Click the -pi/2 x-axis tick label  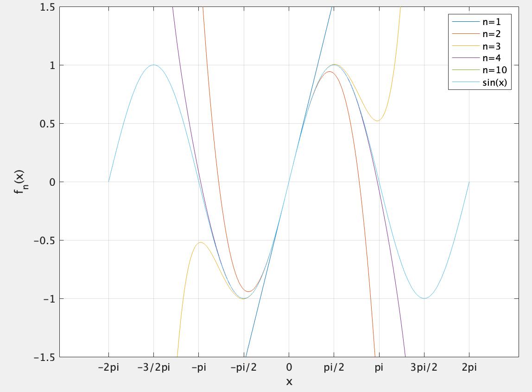pos(244,367)
